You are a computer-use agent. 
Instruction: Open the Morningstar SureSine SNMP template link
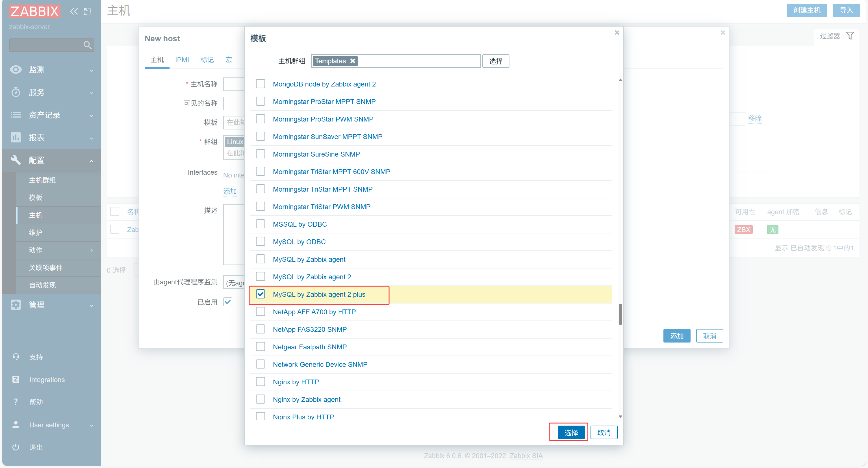[x=316, y=154]
